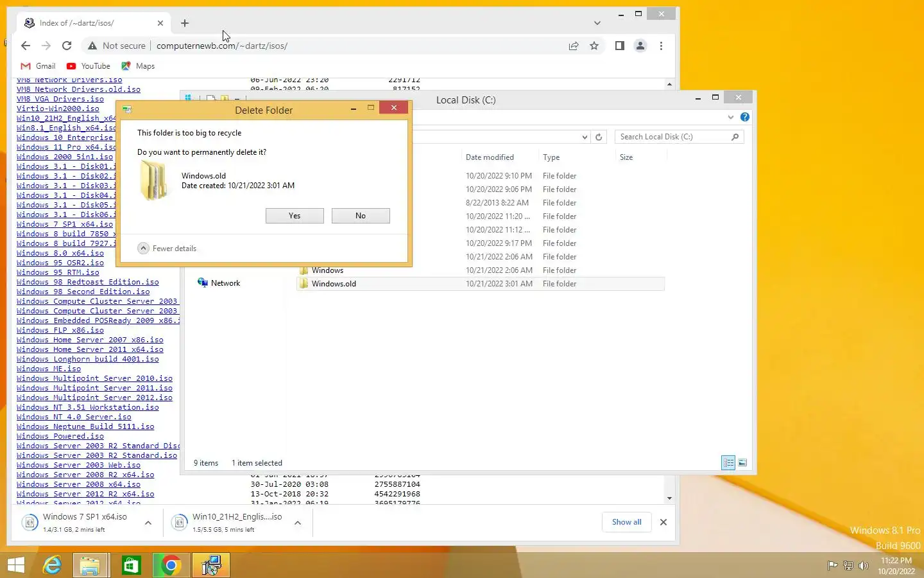
Task: Cancel deletion with No button
Action: (x=361, y=216)
